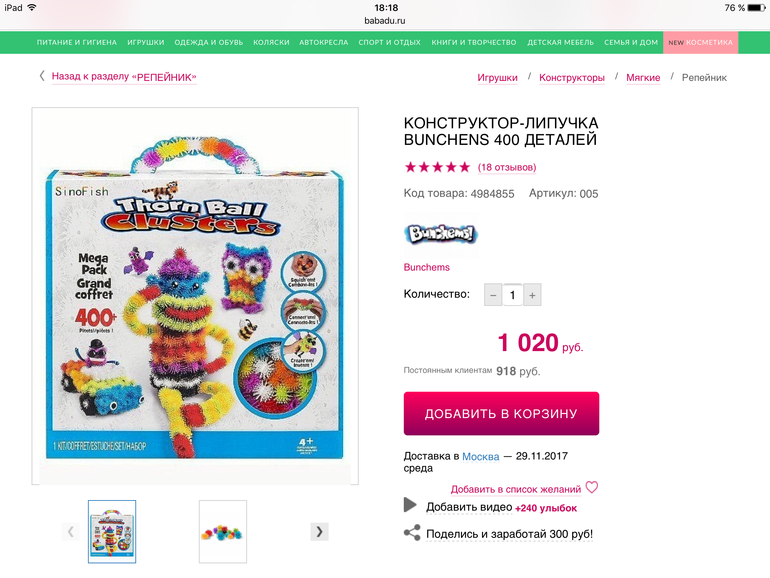Image resolution: width=770 pixels, height=578 pixels.
Task: Click ДОБАВИТЬ В КОРЗИНУ button
Action: pyautogui.click(x=501, y=413)
